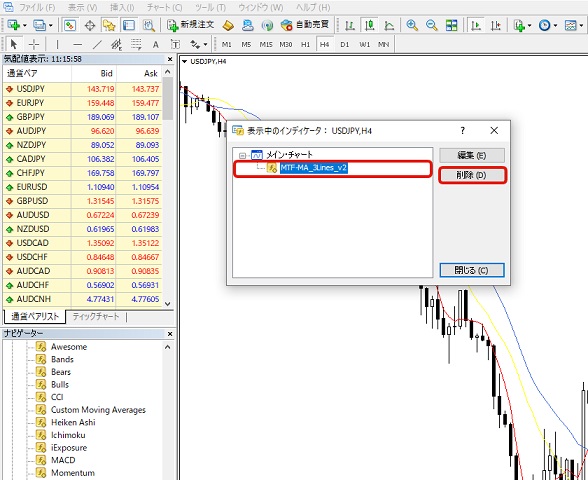Select the trendline tool
Image resolution: width=588 pixels, height=480 pixels.
[x=97, y=44]
